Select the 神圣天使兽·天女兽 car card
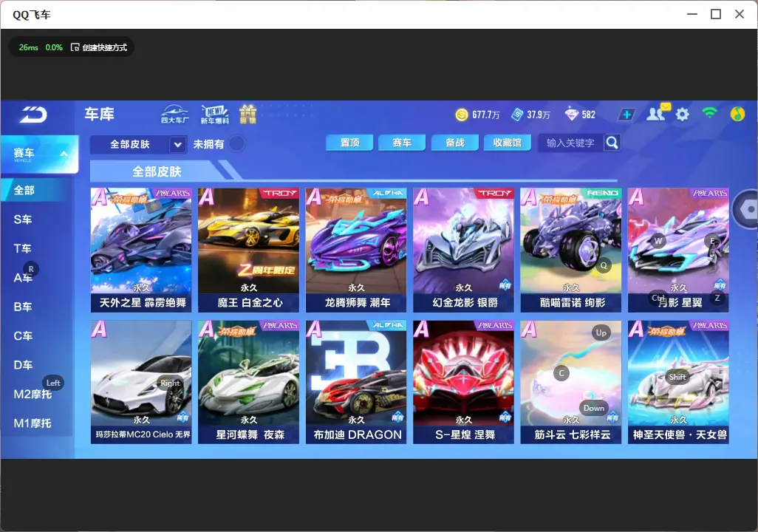This screenshot has width=758, height=532. [x=678, y=382]
